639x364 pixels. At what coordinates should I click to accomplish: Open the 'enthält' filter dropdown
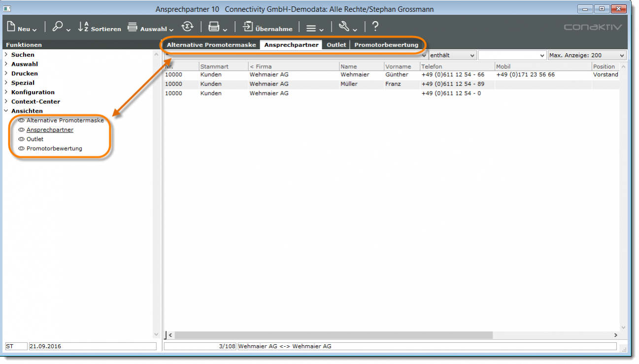[452, 56]
